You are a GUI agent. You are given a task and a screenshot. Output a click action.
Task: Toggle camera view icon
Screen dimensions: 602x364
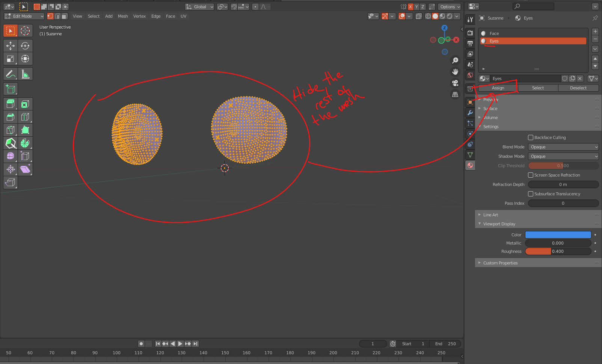(x=455, y=83)
